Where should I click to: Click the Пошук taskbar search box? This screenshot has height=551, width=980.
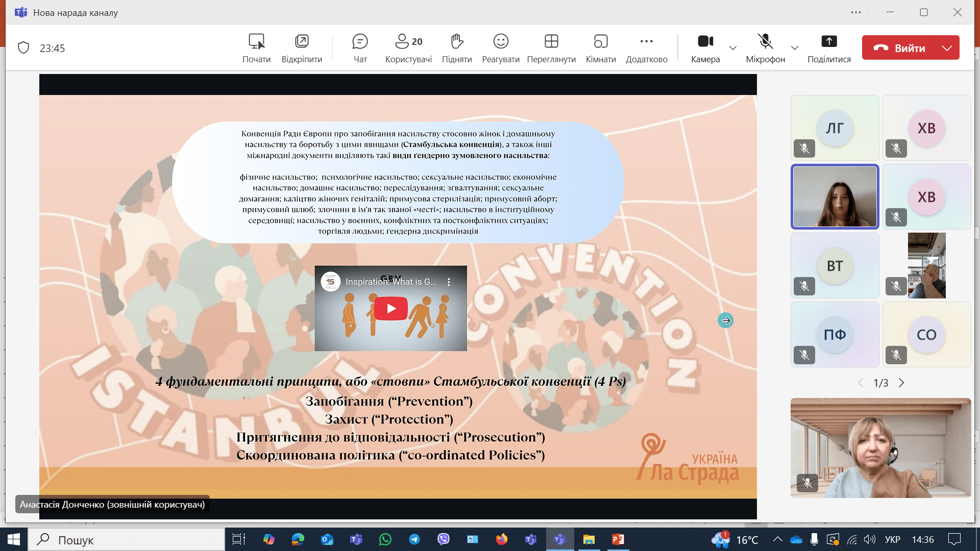[126, 539]
